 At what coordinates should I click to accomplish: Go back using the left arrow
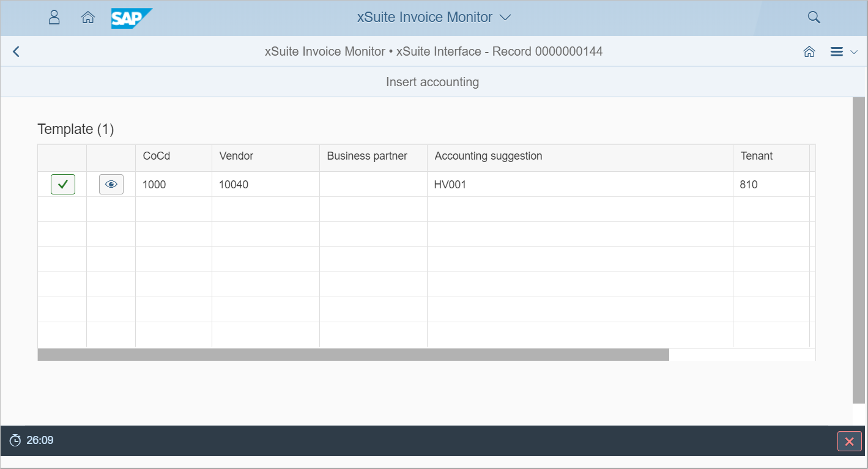pyautogui.click(x=17, y=52)
